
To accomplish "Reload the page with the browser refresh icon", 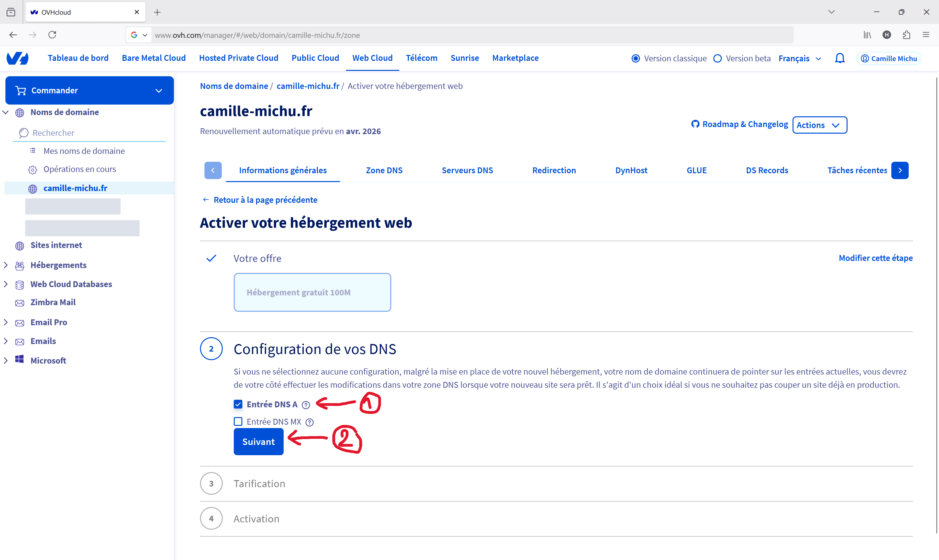I will point(52,35).
